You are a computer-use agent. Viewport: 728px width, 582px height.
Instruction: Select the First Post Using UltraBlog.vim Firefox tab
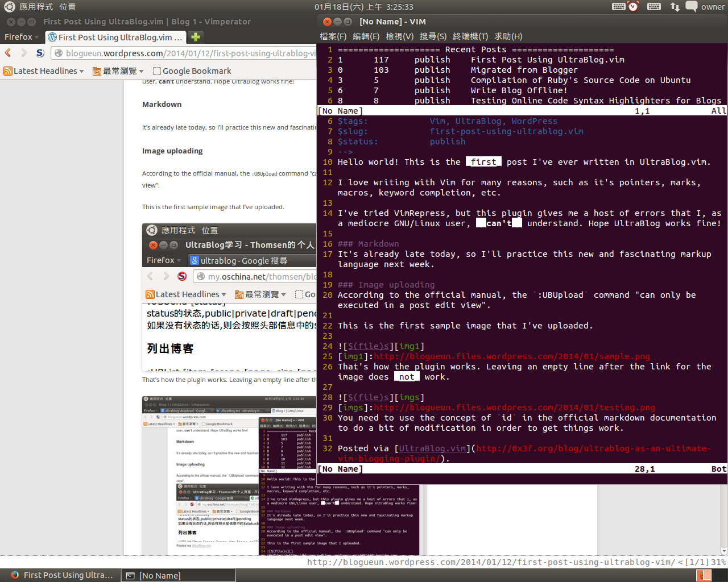click(115, 37)
